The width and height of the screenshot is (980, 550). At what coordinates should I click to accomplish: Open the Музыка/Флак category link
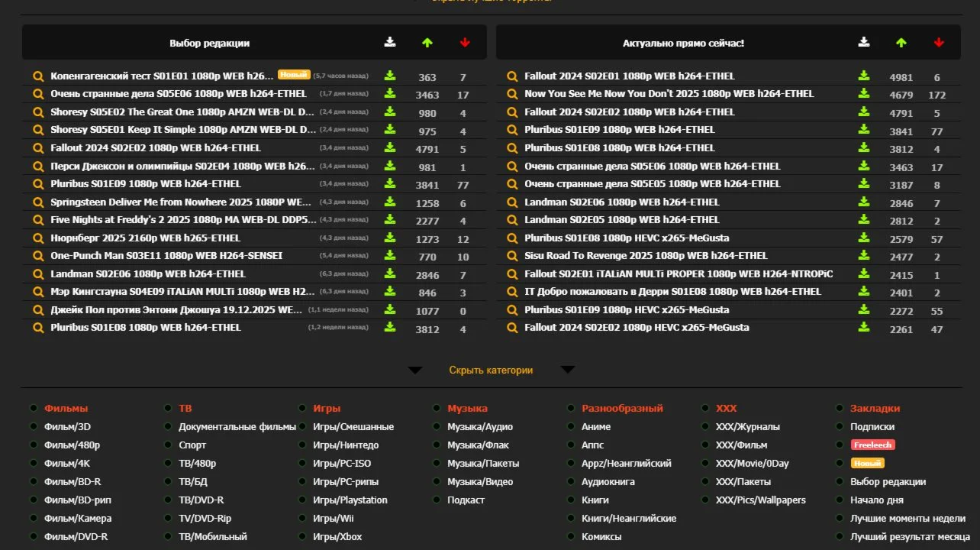(478, 445)
